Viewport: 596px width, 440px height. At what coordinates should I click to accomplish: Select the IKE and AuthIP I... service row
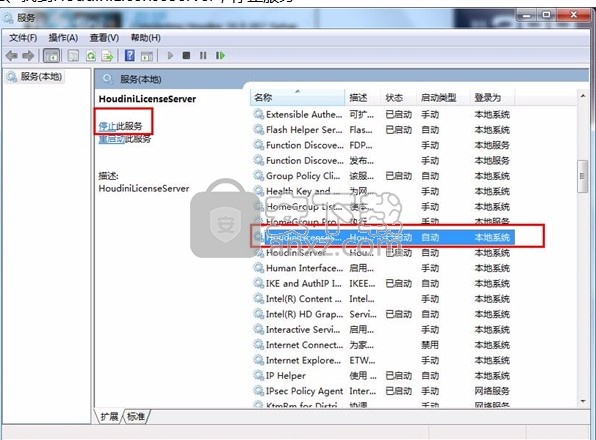click(x=382, y=283)
